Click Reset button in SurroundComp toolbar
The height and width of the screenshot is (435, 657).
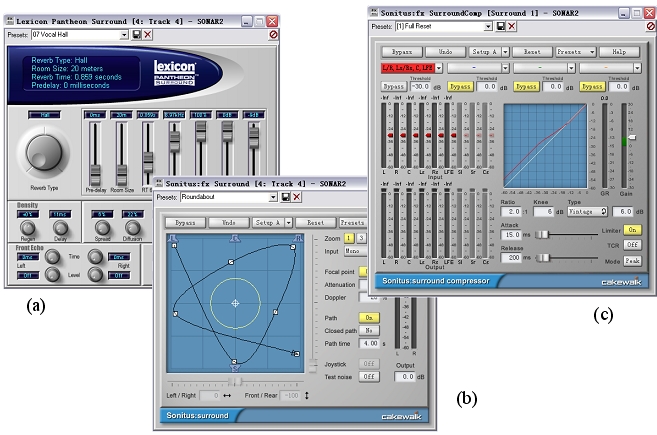[x=532, y=52]
